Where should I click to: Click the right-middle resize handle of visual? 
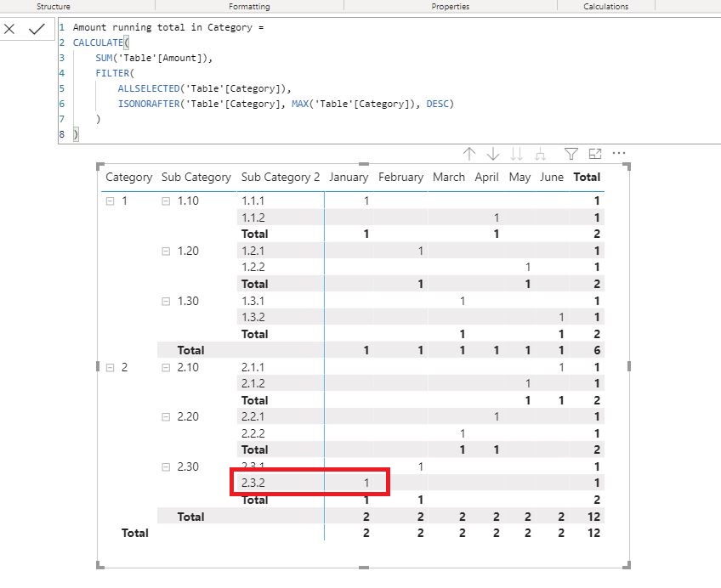[x=628, y=366]
